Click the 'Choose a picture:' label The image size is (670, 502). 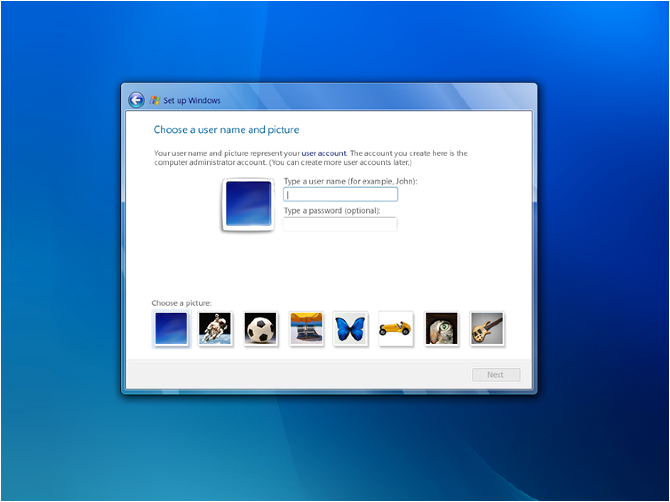pos(182,303)
